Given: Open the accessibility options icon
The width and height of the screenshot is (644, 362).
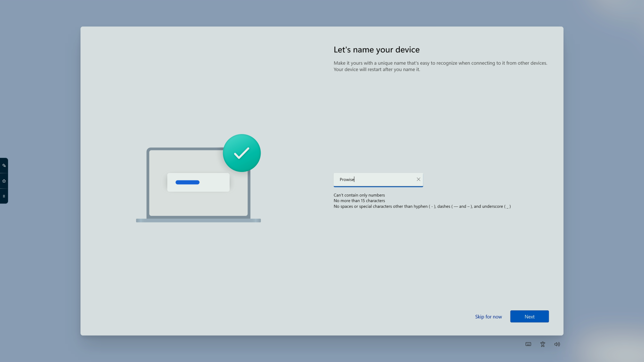Looking at the screenshot, I should tap(543, 344).
